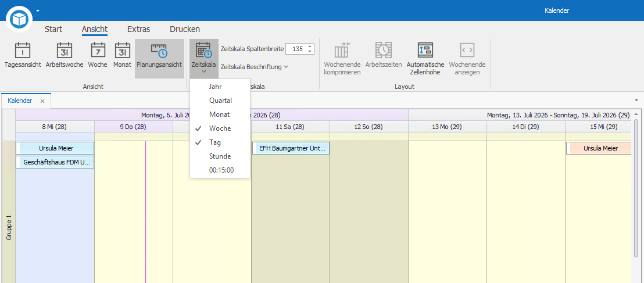Choose Monat in the Zeitskala dropdown menu

point(220,114)
